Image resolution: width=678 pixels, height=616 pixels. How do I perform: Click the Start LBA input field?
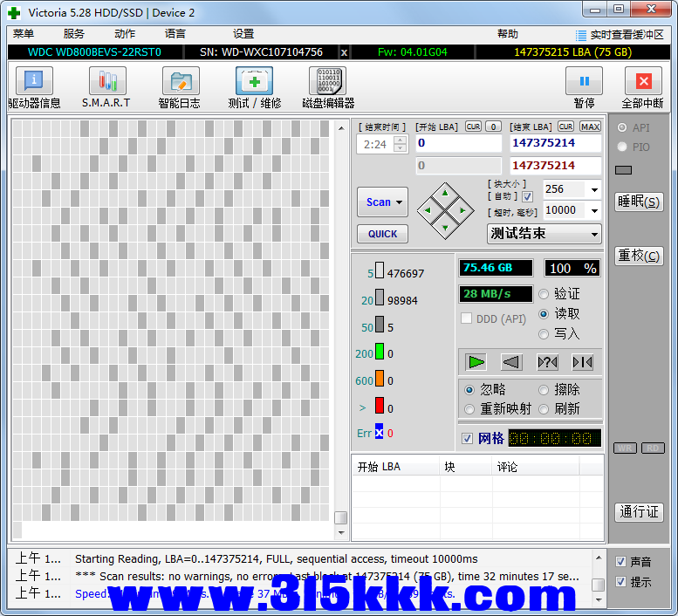point(458,143)
